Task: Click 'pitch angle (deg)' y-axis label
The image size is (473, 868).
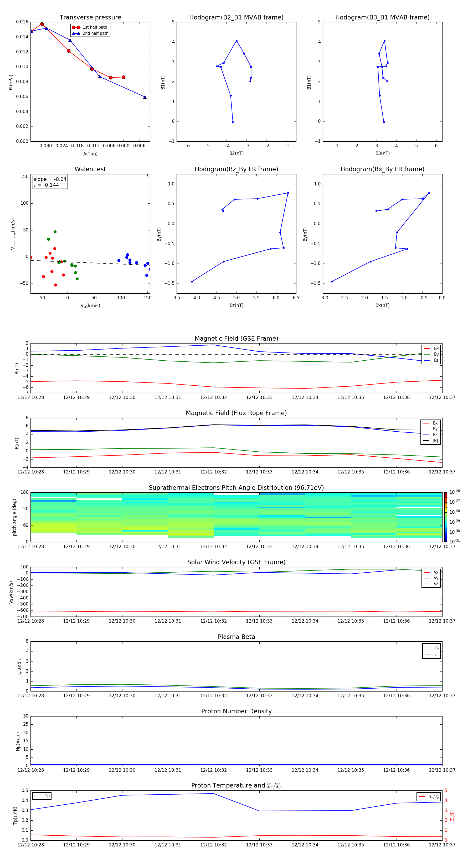Action: tap(14, 517)
